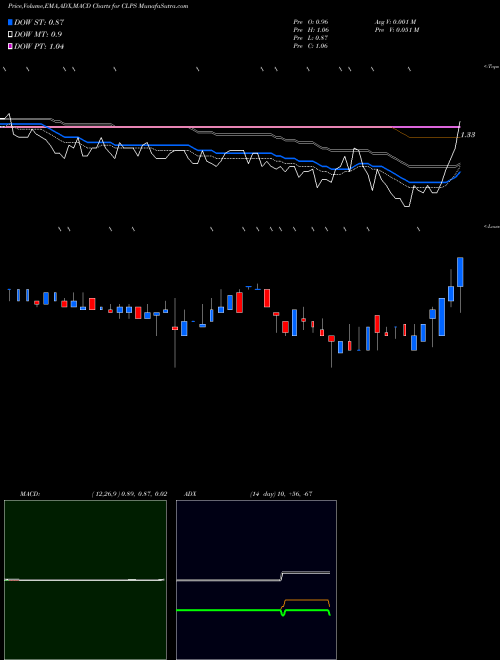Click the 'Pre V: 0.051 M' volume text
500x660 pixels.
(396, 30)
